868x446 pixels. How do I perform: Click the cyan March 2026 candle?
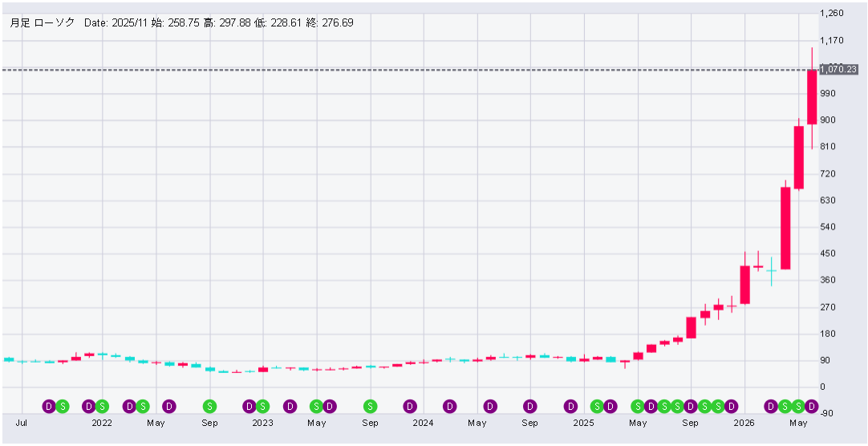[772, 270]
